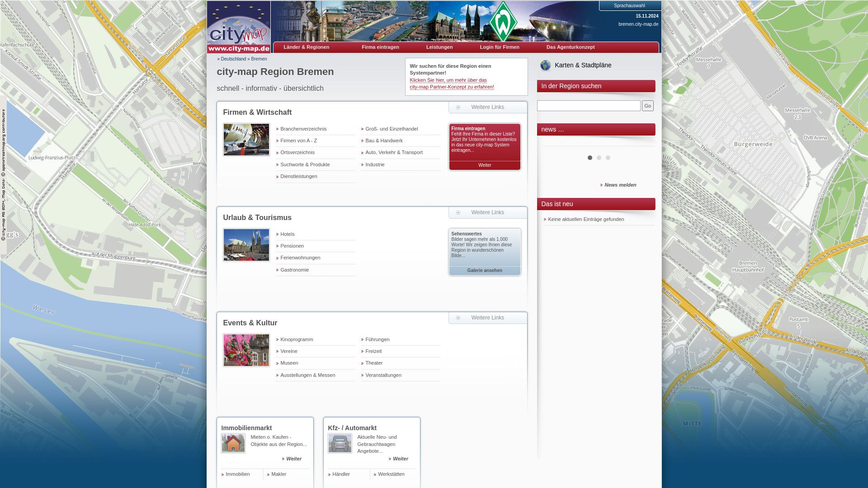Viewport: 868px width, 488px height.
Task: Open the Auto, Verkehr & Transport link
Action: pos(394,152)
